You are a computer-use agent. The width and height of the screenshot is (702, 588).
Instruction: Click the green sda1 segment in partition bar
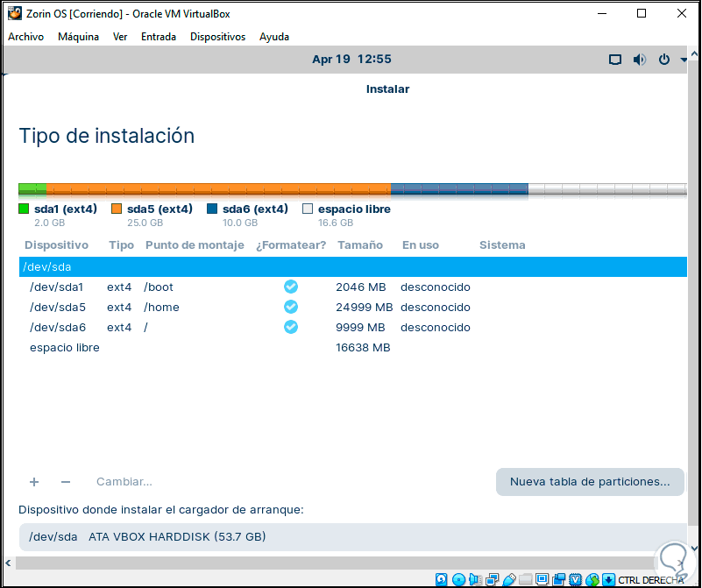(32, 189)
